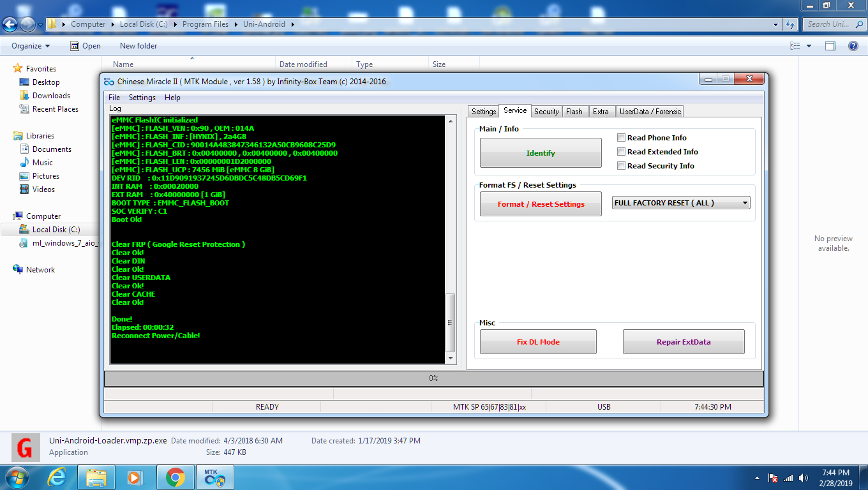The width and height of the screenshot is (868, 490).
Task: Open Downloads in navigation pane
Action: point(51,96)
